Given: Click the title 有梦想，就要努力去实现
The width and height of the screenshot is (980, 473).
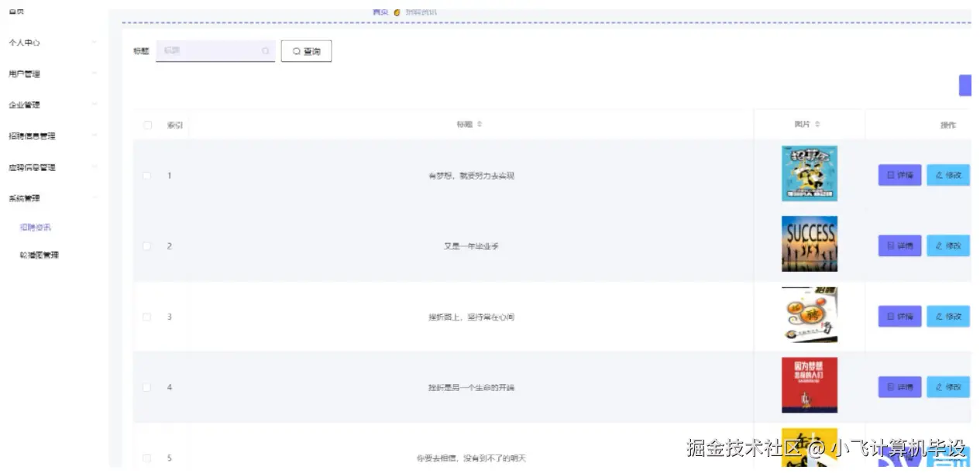Looking at the screenshot, I should (x=471, y=176).
